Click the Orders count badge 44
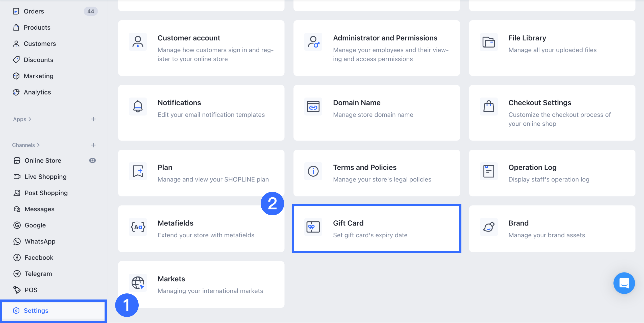The width and height of the screenshot is (644, 323). click(91, 11)
